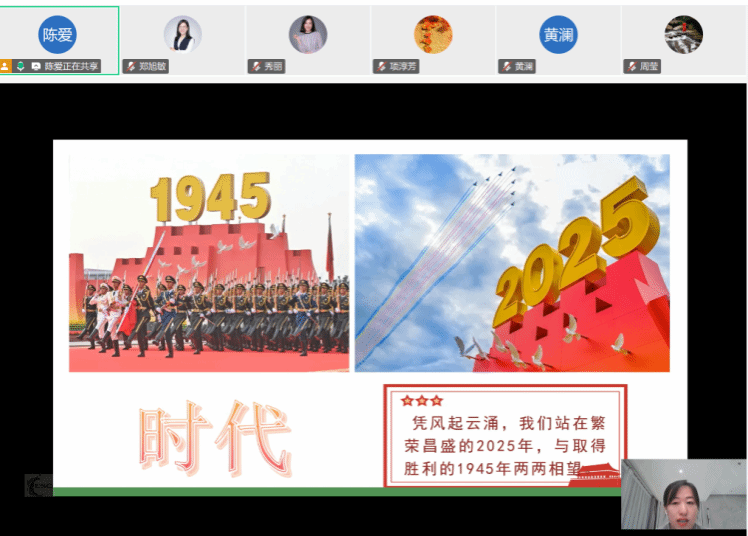Select 周莹's participant avatar
Viewport: 748px width, 536px height.
click(x=683, y=34)
